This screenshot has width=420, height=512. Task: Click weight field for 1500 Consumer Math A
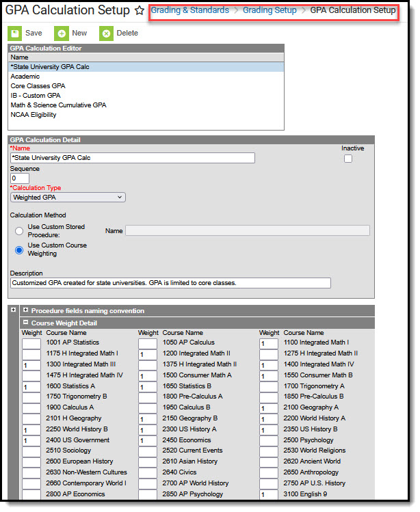tap(148, 377)
